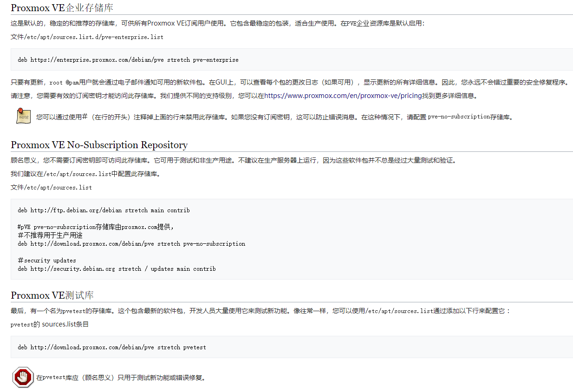Click the #security updates comment line
Viewport: 573px width, 392px height.
[x=47, y=260]
